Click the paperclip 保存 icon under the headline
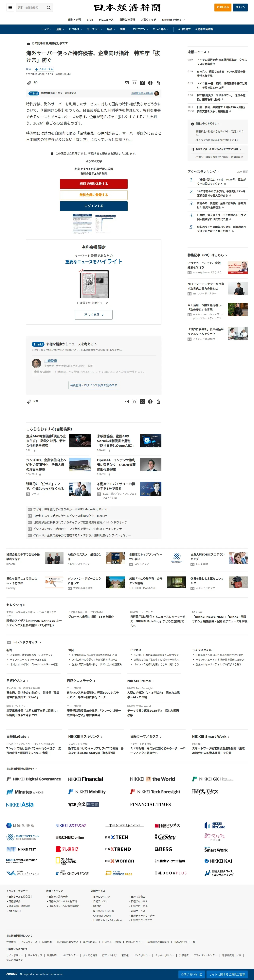 tap(29, 83)
